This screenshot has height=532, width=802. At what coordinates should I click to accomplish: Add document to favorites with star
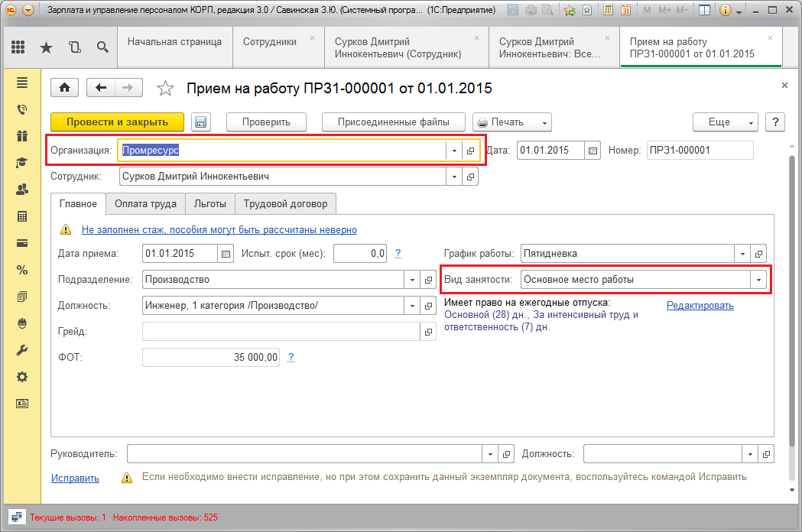[164, 89]
